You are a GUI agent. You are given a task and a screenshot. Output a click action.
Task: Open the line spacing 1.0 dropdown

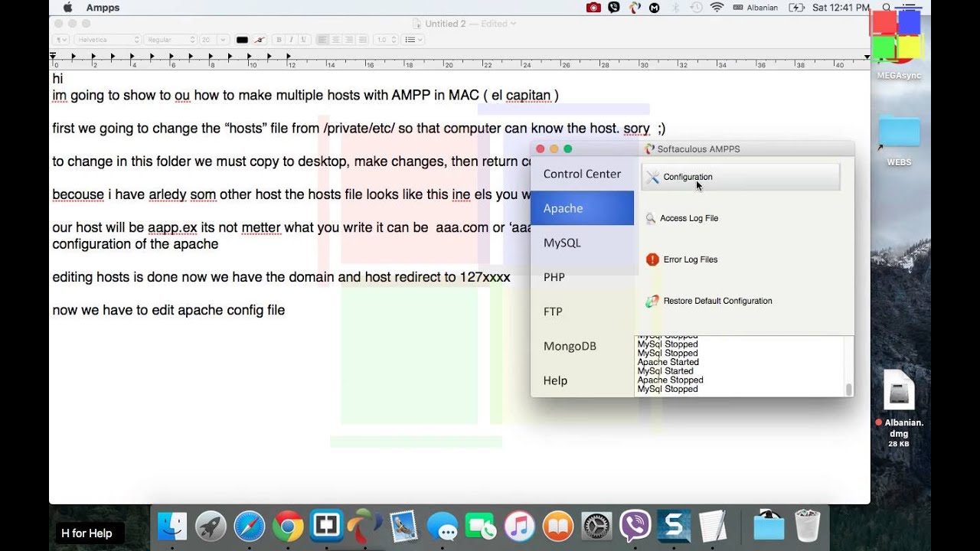point(385,40)
